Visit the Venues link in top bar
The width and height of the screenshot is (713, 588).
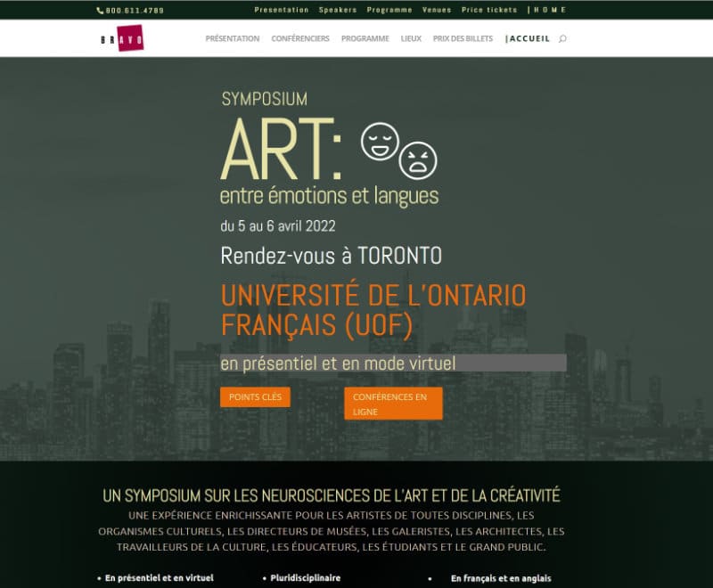pos(437,10)
